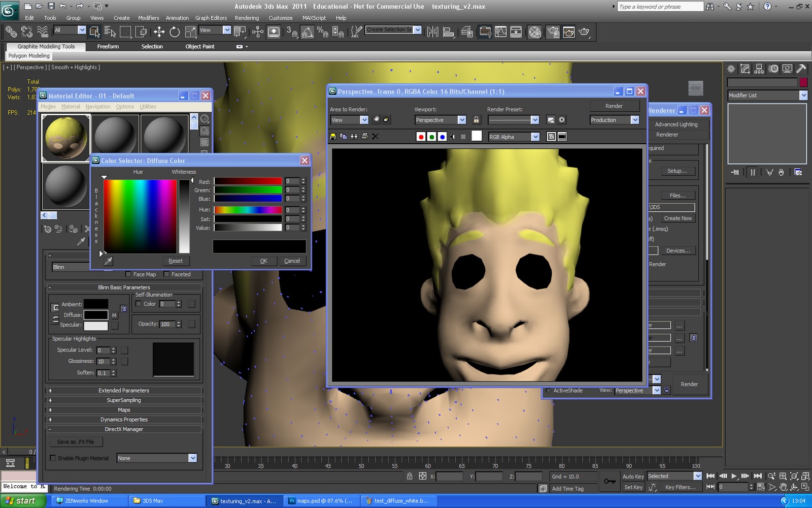Select the Unlink Selection tool
Viewport: 812px width, 508px height.
click(x=26, y=32)
